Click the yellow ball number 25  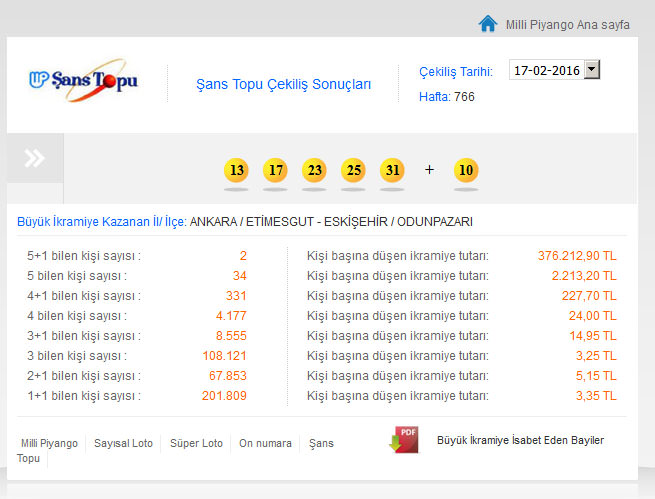point(353,170)
